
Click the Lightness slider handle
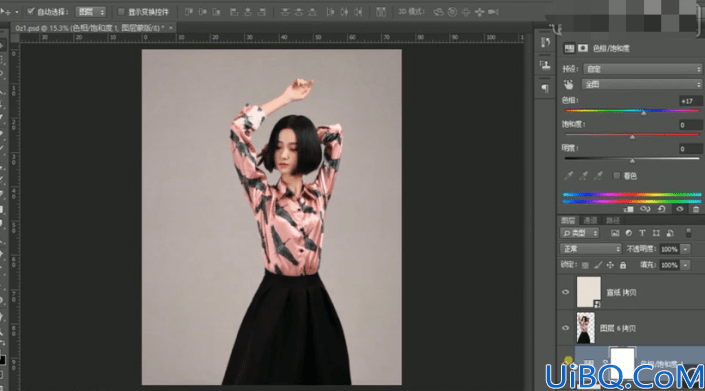click(632, 160)
